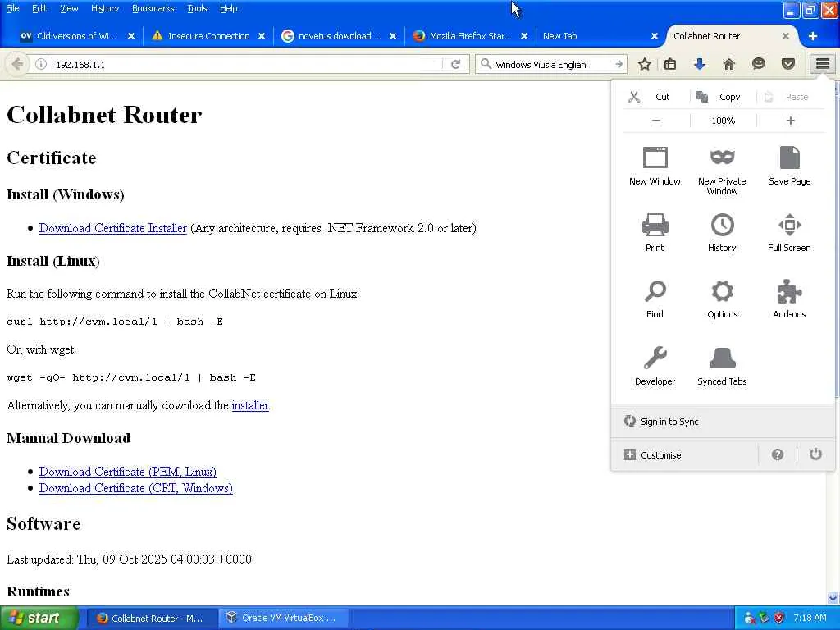
Task: Switch to the New Tab tab
Action: 595,36
